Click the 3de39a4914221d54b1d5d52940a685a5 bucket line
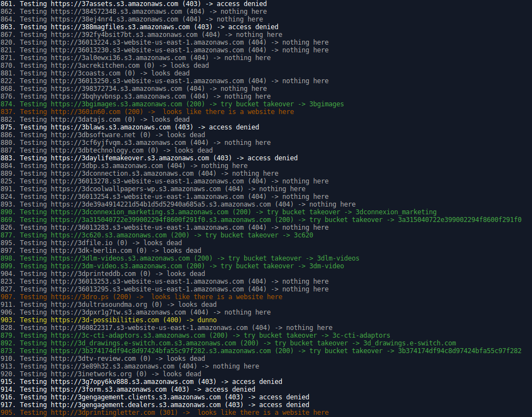The height and width of the screenshot is (417, 532). coord(178,204)
